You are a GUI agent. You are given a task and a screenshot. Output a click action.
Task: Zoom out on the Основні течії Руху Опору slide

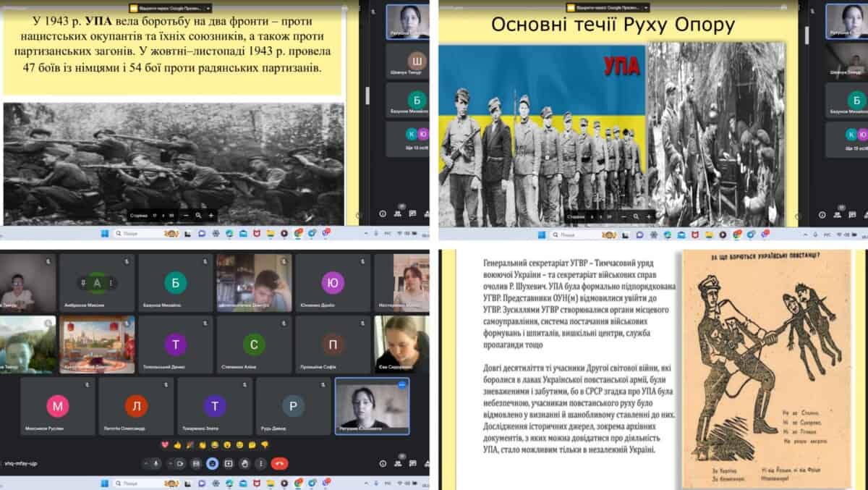pyautogui.click(x=625, y=216)
